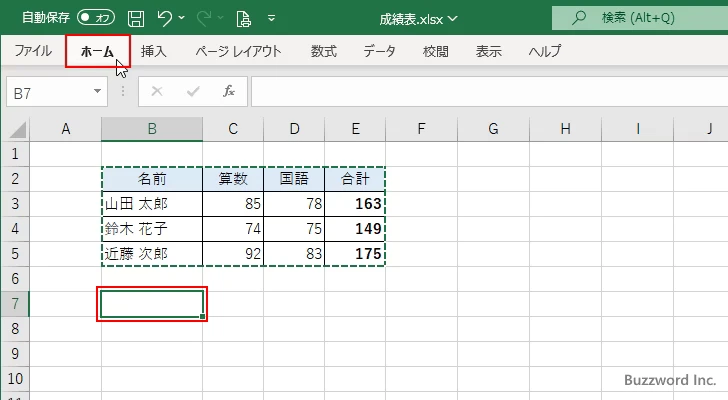Click the document icon beside Redo
Screen dimensions: 728x400
243,18
